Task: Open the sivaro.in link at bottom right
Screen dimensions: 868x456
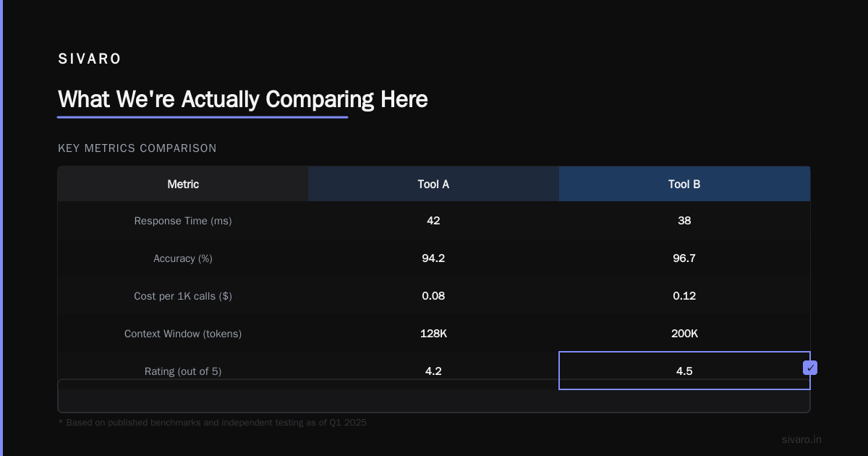Action: [x=802, y=439]
